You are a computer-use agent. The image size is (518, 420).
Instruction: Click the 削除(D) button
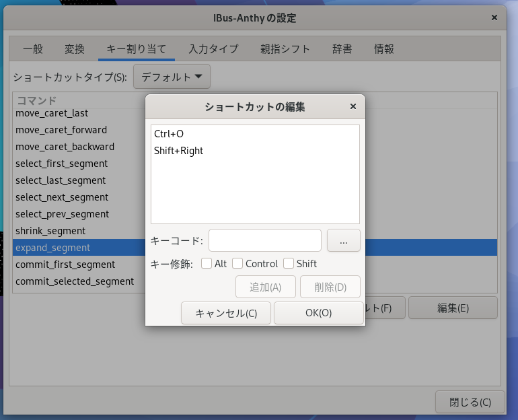[x=330, y=287]
